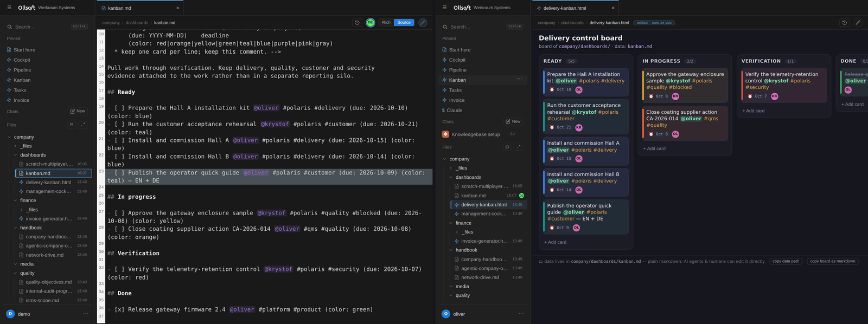Create a new chat in the right window

click(513, 121)
